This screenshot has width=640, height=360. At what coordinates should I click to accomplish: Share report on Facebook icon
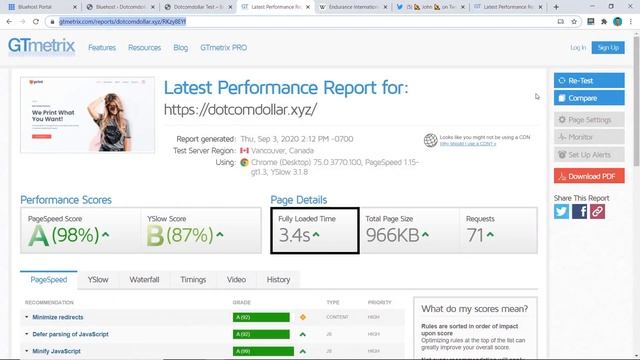pos(579,211)
